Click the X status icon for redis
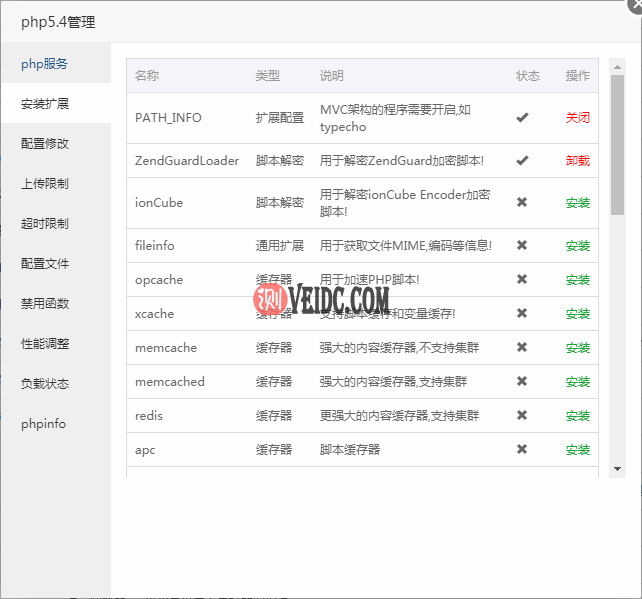Image resolution: width=642 pixels, height=599 pixels. coord(522,416)
